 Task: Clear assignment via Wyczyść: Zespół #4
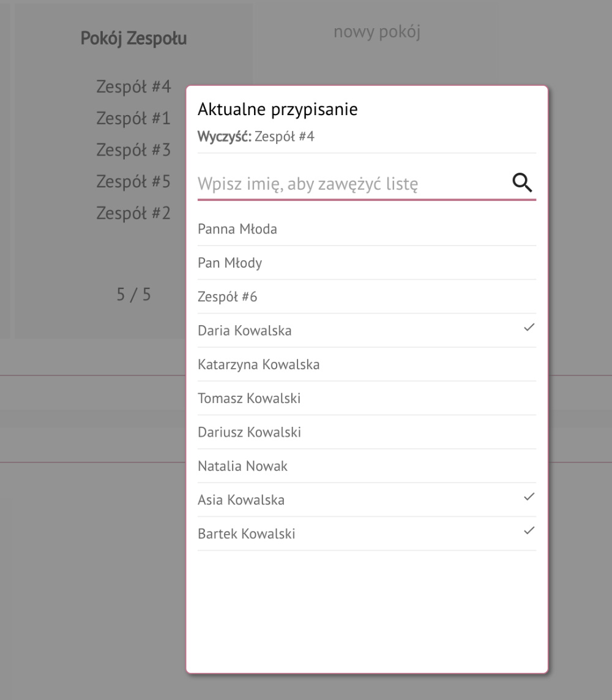(256, 136)
